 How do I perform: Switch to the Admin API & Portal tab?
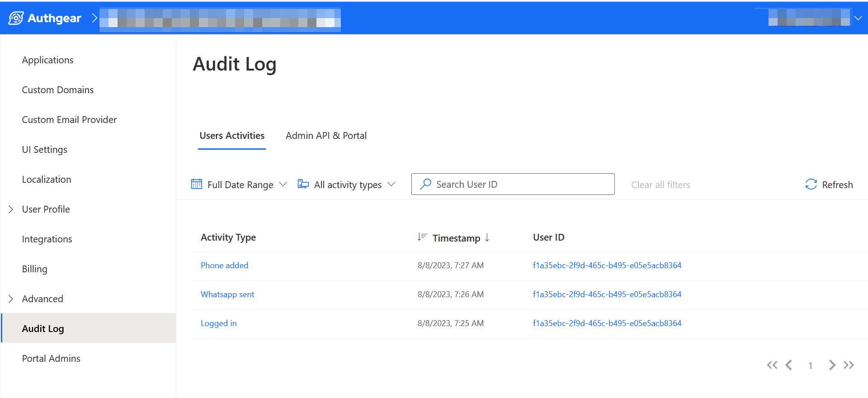326,136
